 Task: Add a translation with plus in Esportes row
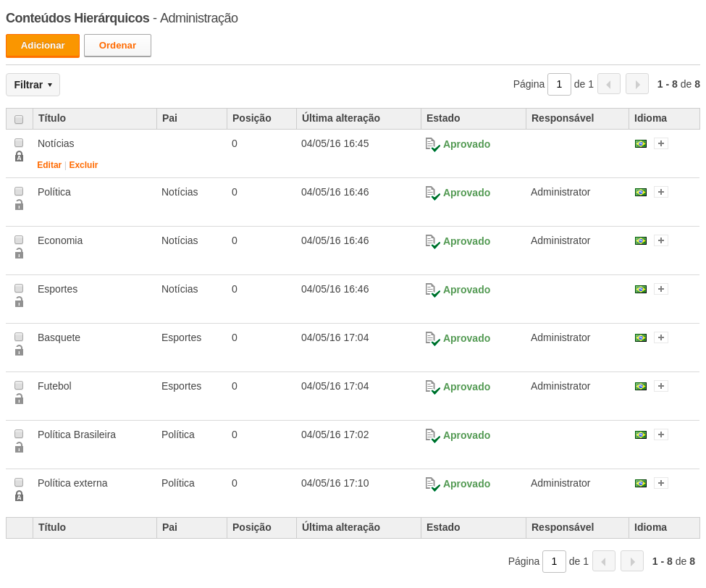(661, 289)
